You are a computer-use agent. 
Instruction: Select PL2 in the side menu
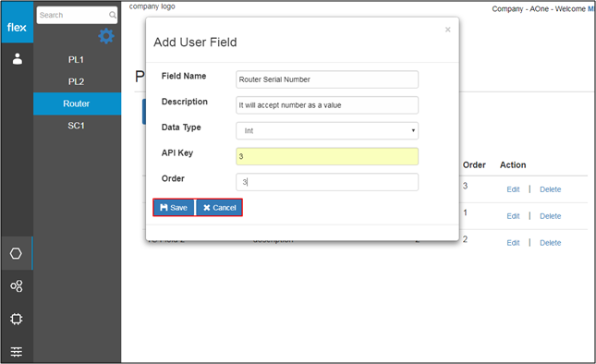[76, 81]
